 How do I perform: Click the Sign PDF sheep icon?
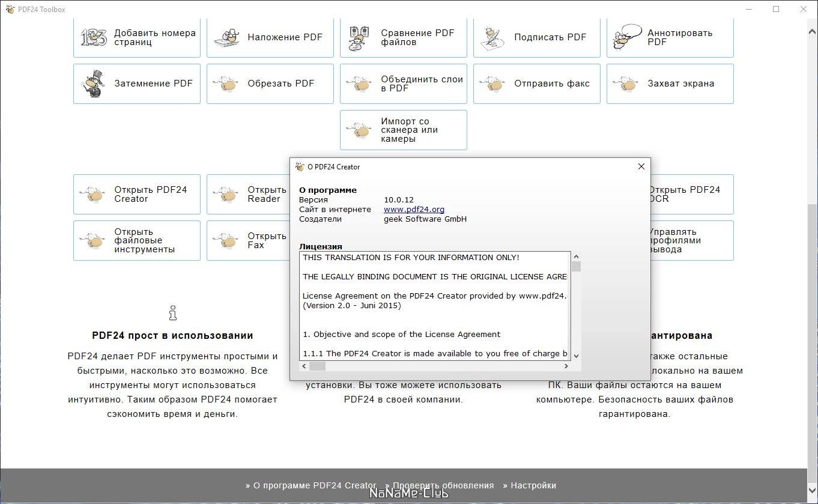pyautogui.click(x=493, y=37)
